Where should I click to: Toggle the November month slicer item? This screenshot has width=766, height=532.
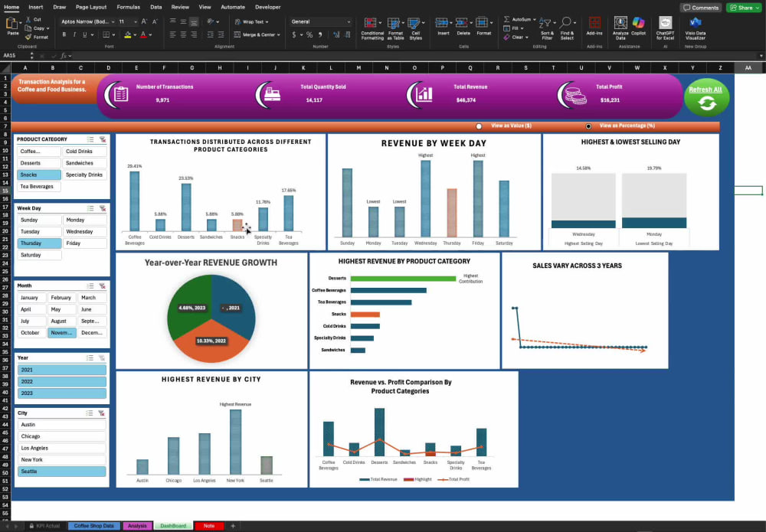click(x=61, y=333)
